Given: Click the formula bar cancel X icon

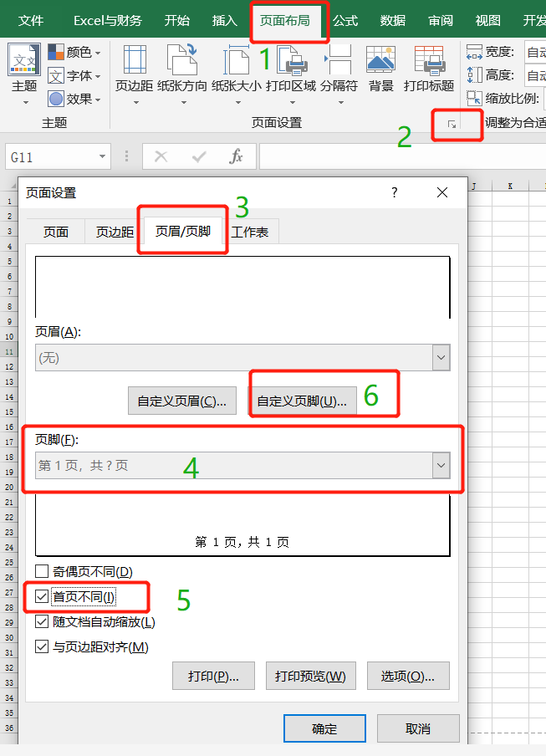Looking at the screenshot, I should point(161,156).
